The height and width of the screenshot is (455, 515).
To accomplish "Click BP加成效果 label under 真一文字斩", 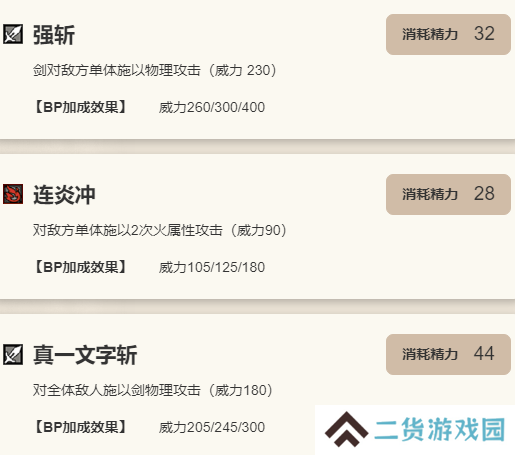I will (x=80, y=427).
